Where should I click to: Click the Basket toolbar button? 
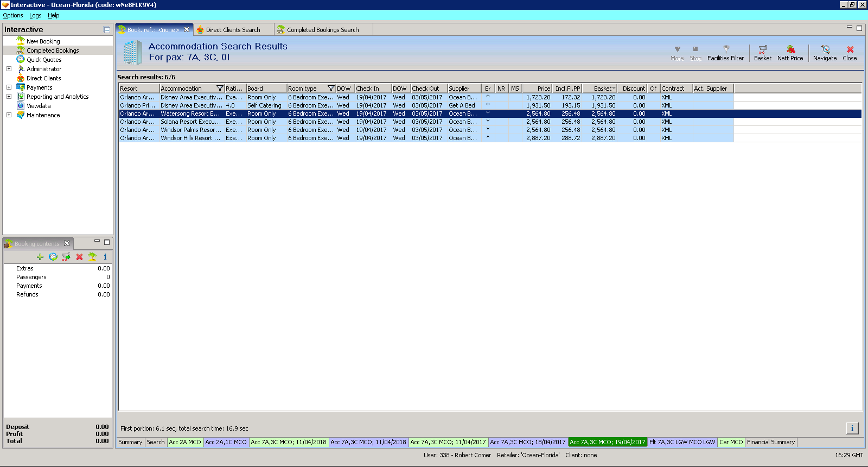pos(763,53)
